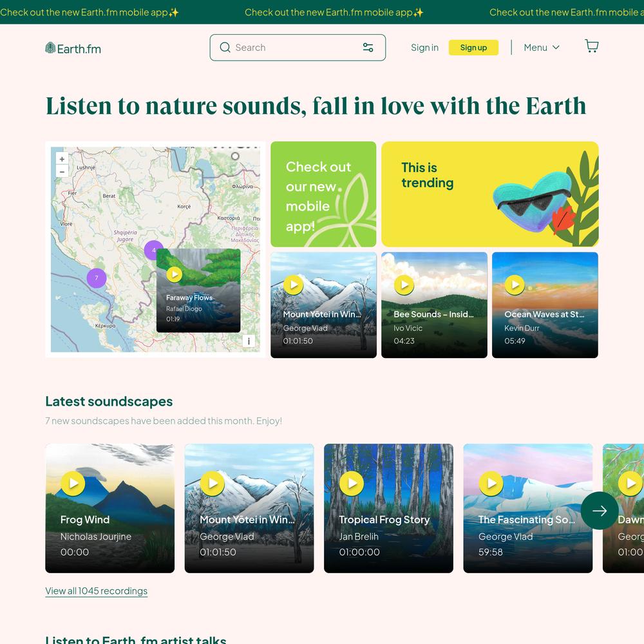Click the Berat label on the map

pyautogui.click(x=109, y=196)
